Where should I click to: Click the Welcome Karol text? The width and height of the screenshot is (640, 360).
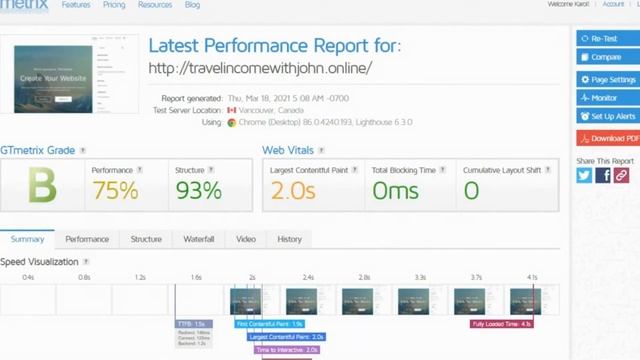[568, 4]
